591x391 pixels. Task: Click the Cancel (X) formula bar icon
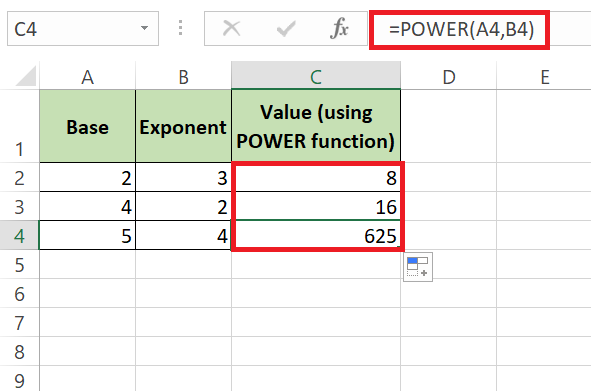(231, 28)
